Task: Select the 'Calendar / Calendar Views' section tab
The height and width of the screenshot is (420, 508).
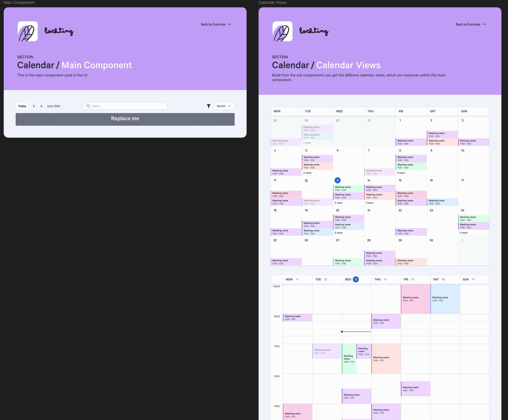Action: pyautogui.click(x=273, y=3)
